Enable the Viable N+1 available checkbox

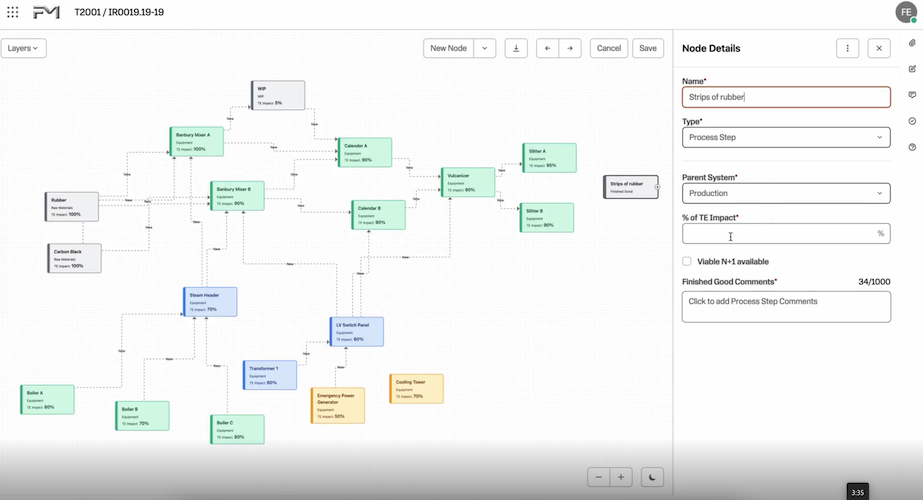coord(687,262)
